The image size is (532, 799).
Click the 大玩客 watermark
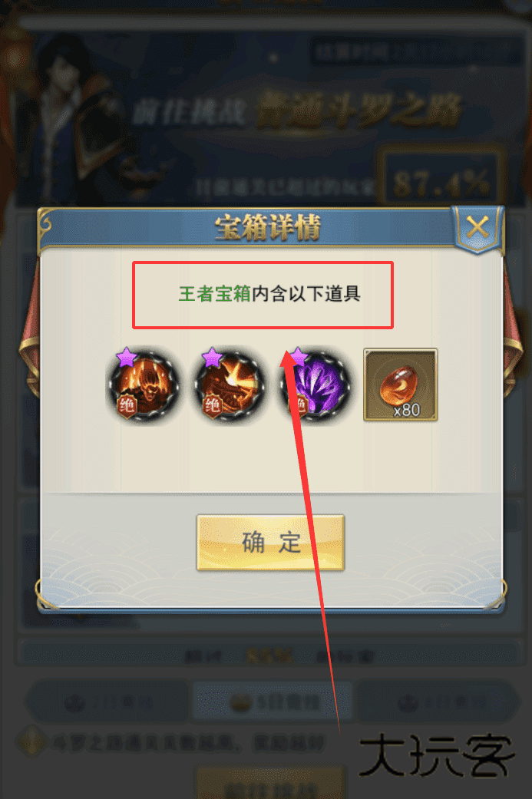(437, 756)
